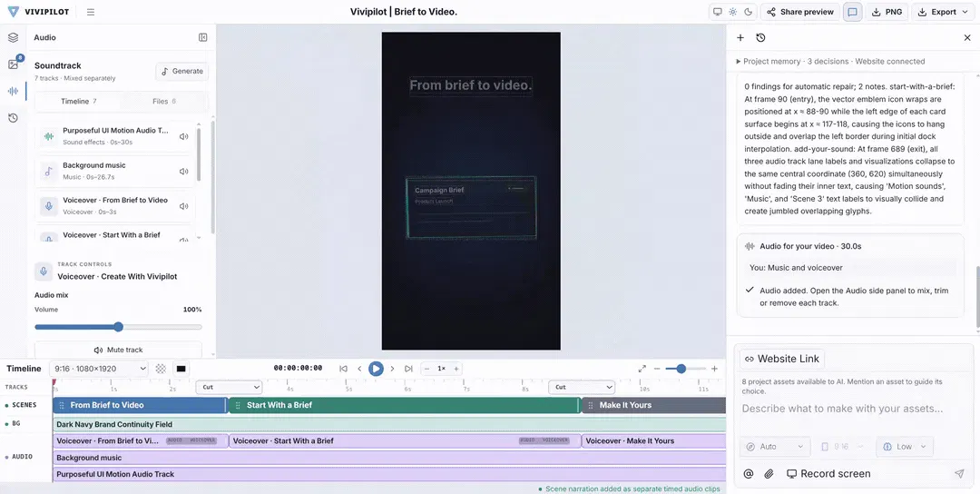This screenshot has width=980, height=494.
Task: Skip to the start of timeline
Action: (343, 369)
